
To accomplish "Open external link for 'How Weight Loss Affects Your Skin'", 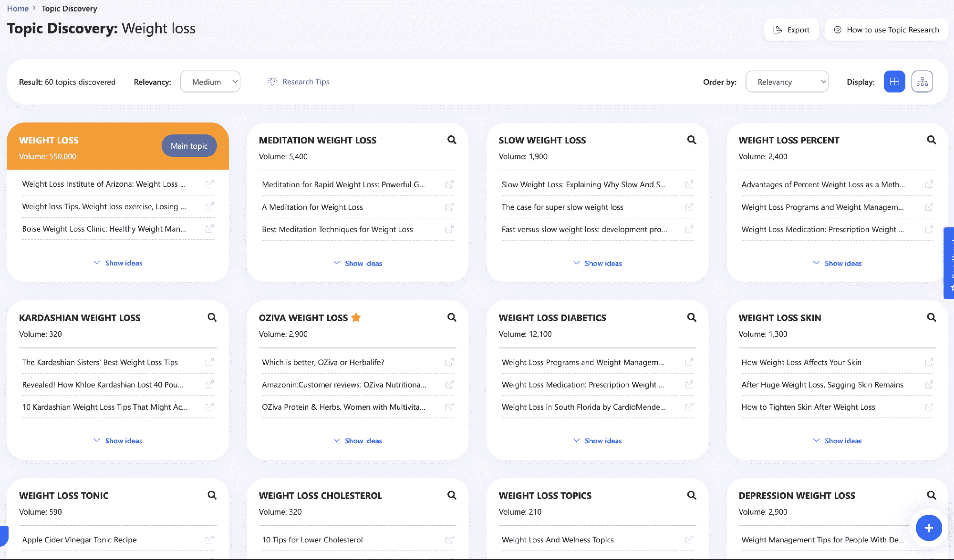I will coord(929,363).
